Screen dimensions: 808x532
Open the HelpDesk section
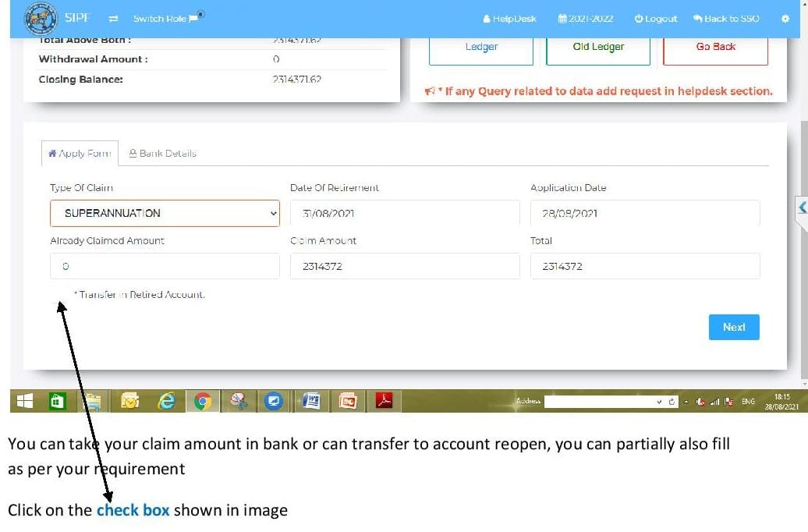pyautogui.click(x=509, y=18)
